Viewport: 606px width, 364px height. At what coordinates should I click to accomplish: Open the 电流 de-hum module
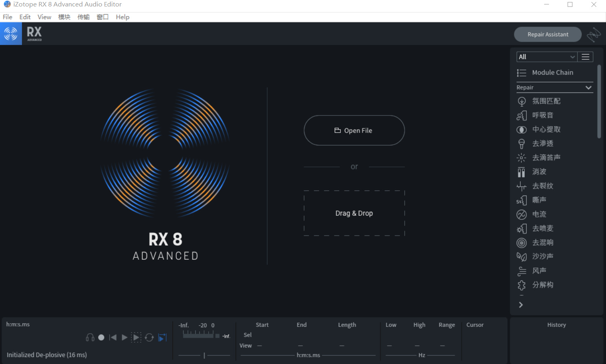(532, 214)
